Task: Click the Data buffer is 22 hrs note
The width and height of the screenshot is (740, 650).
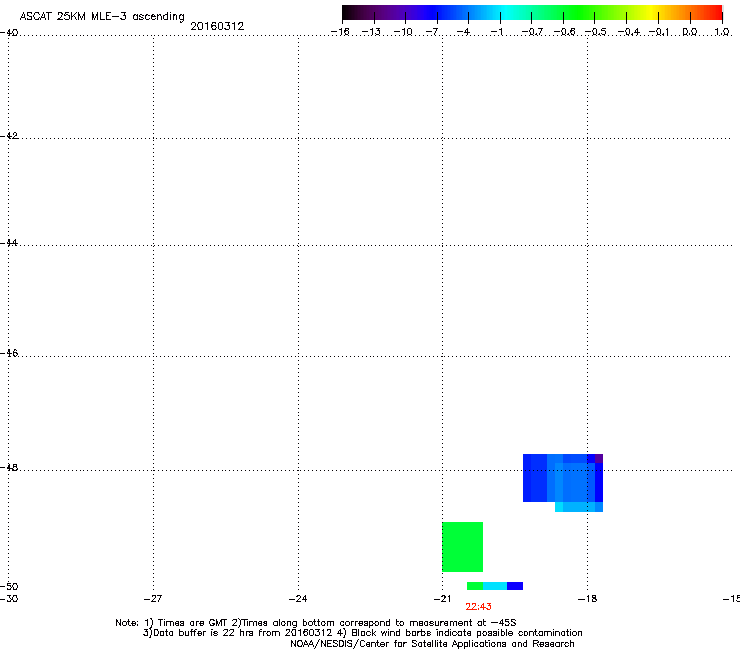Action: tap(362, 633)
